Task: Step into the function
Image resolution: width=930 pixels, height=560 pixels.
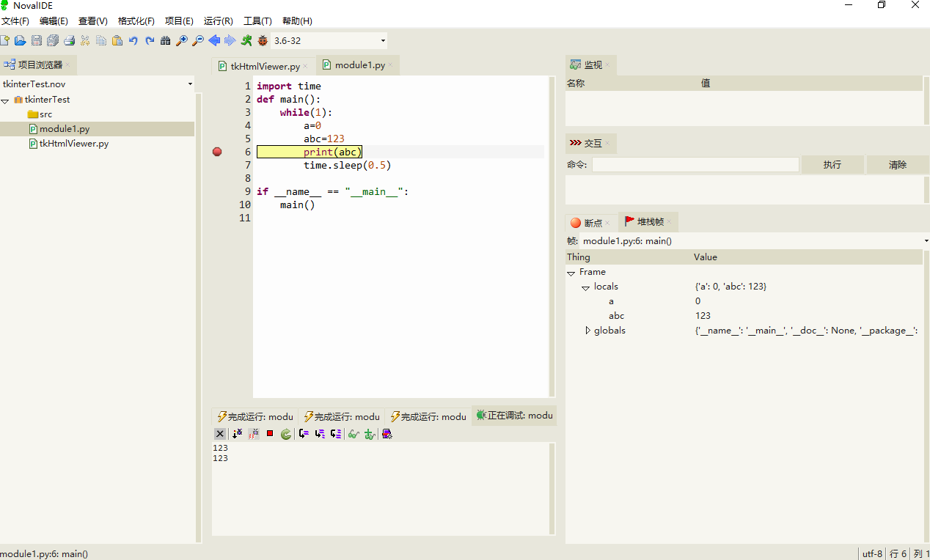Action: pyautogui.click(x=320, y=434)
